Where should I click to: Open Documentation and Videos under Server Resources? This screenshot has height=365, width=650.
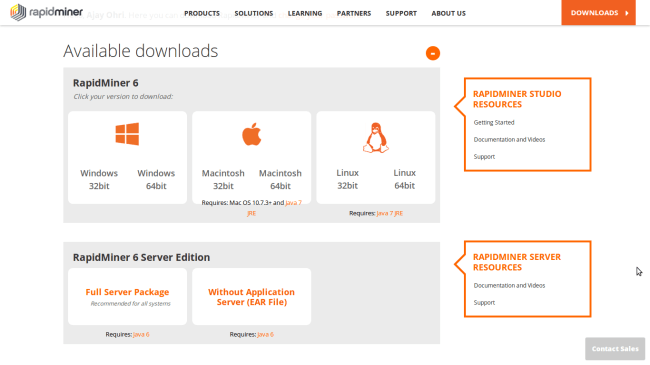pyautogui.click(x=509, y=285)
